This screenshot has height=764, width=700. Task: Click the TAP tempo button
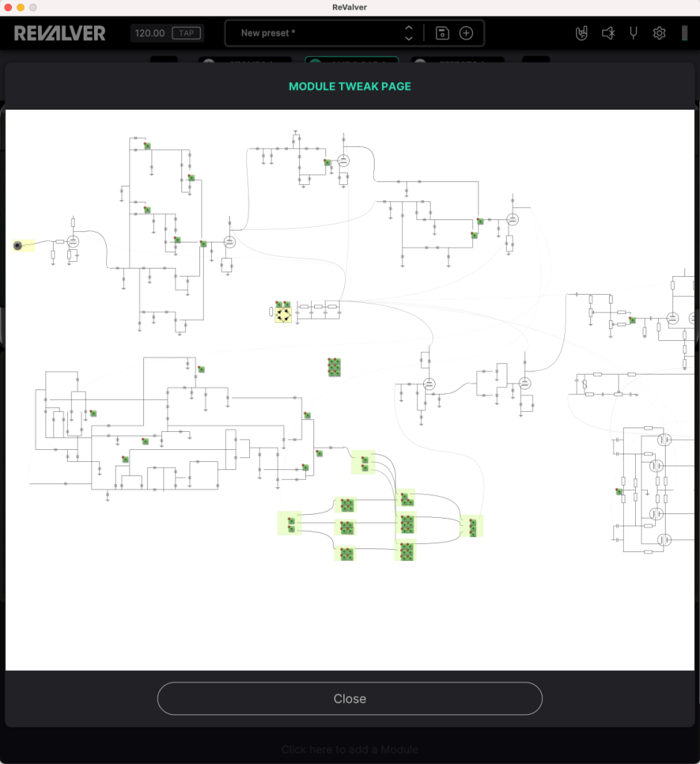coord(186,33)
